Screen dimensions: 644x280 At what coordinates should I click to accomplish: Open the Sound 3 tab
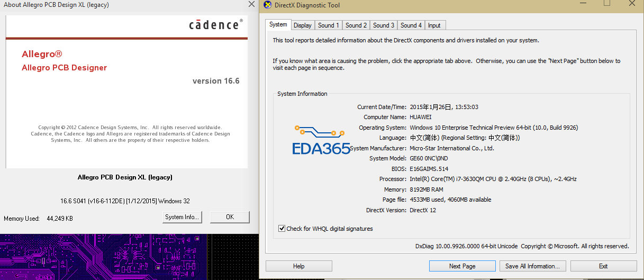coord(383,25)
